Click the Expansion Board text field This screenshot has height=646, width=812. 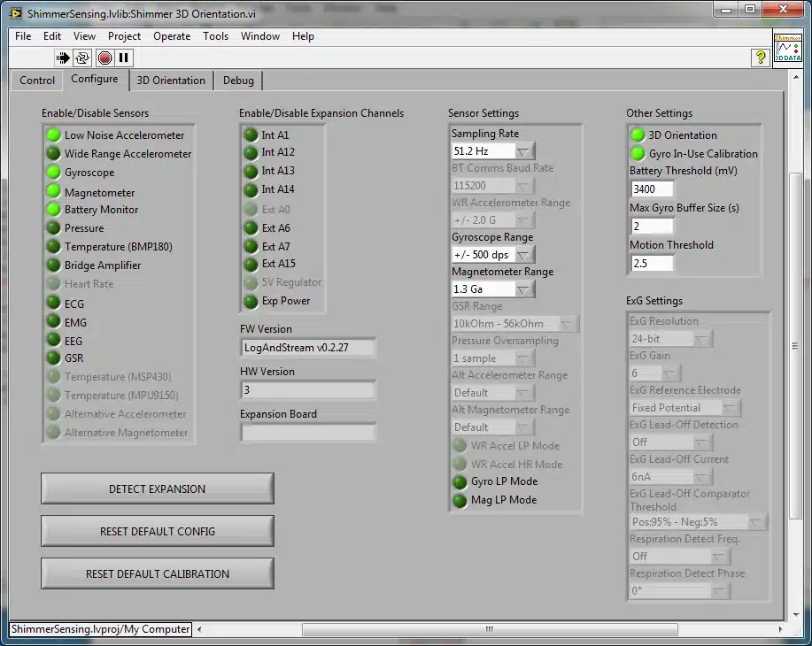click(308, 433)
